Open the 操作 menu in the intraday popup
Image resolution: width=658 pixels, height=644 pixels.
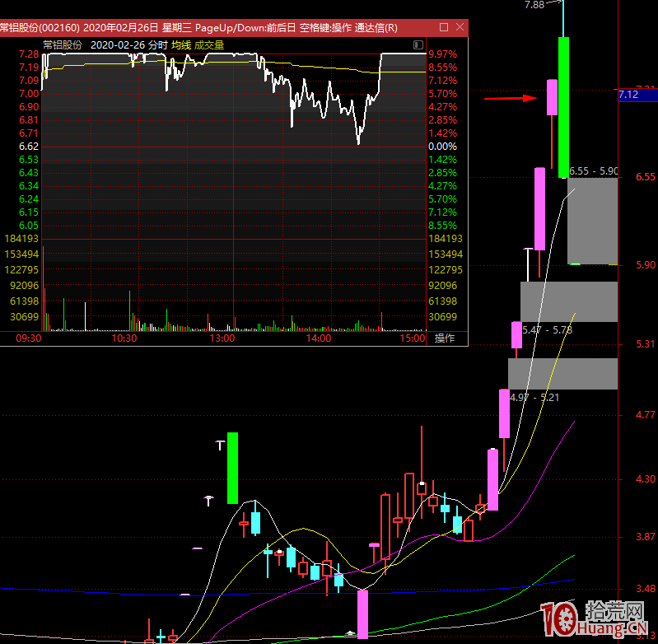click(x=445, y=338)
